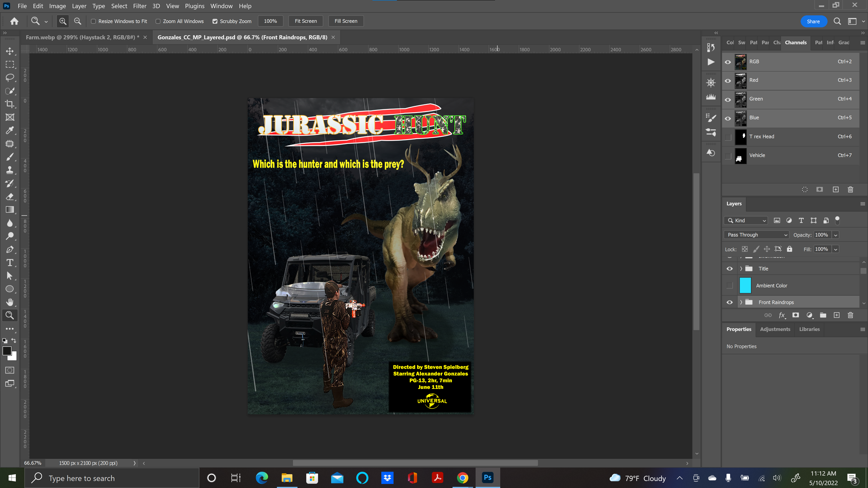Viewport: 868px width, 488px height.
Task: Show the T rex Head channel
Action: (x=728, y=137)
